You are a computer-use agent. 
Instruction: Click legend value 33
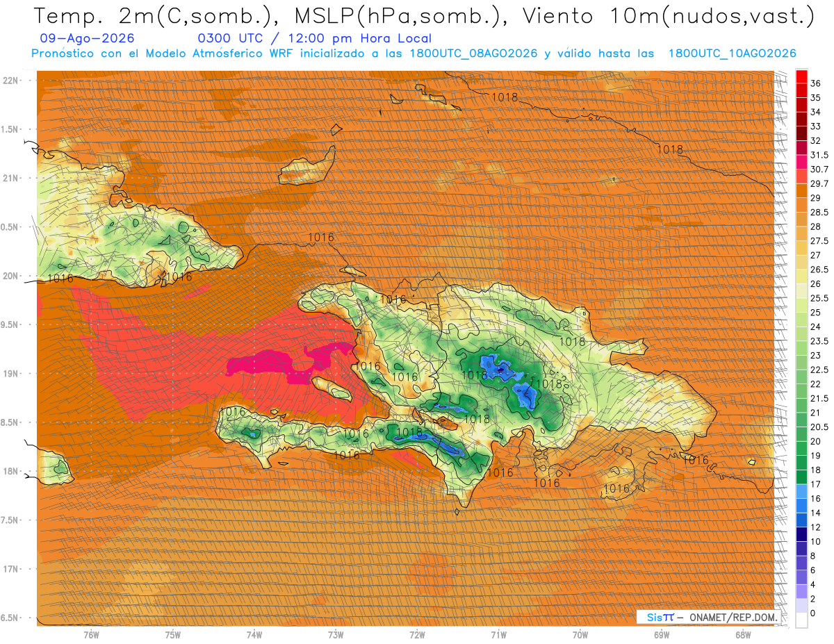[815, 126]
